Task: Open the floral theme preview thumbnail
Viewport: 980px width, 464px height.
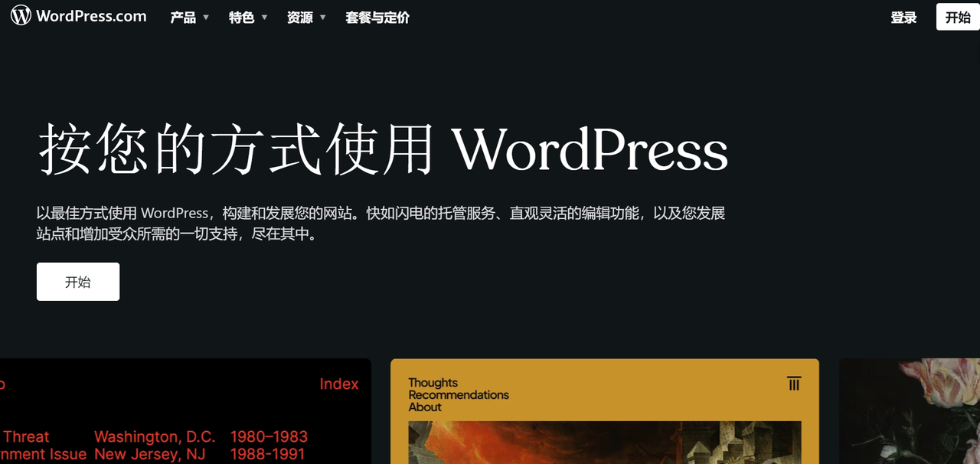Action: coord(910,411)
